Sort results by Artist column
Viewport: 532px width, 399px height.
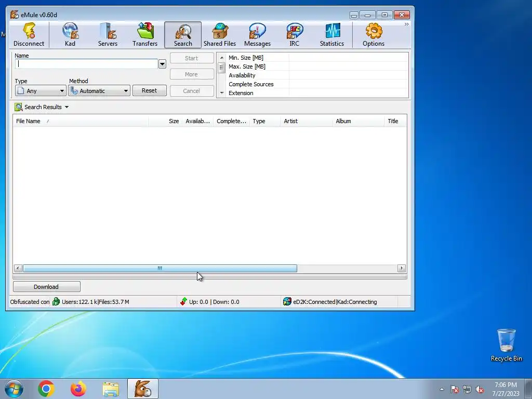click(307, 121)
